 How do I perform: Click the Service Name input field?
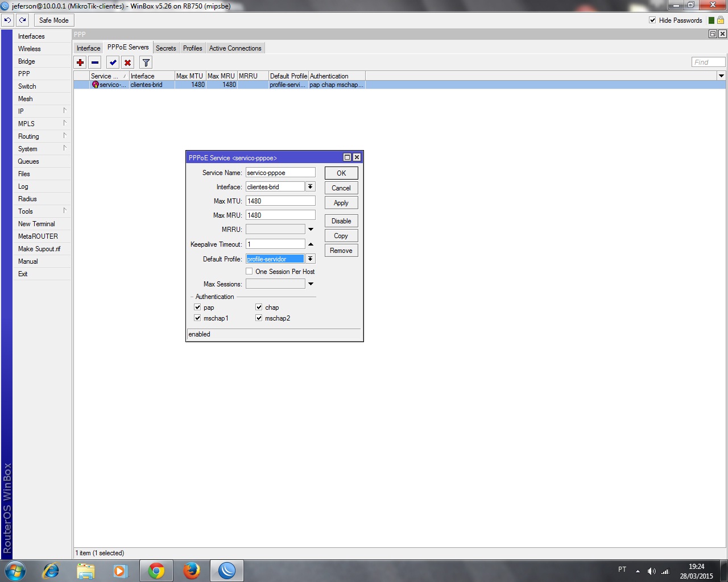280,172
